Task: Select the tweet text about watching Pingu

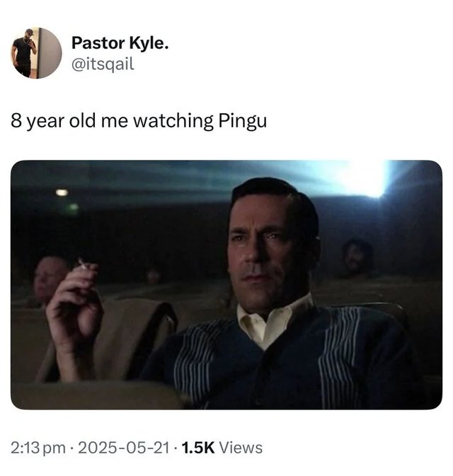Action: (139, 121)
